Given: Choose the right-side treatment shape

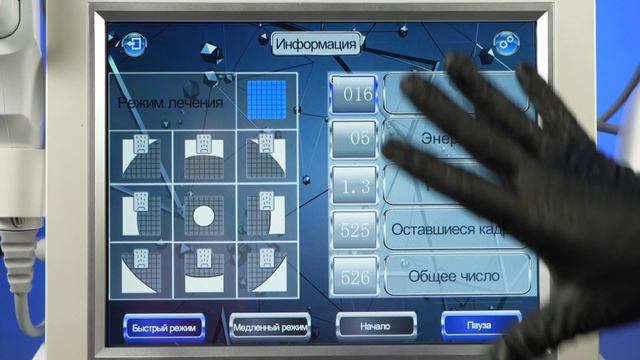Looking at the screenshot, I should coord(267,213).
